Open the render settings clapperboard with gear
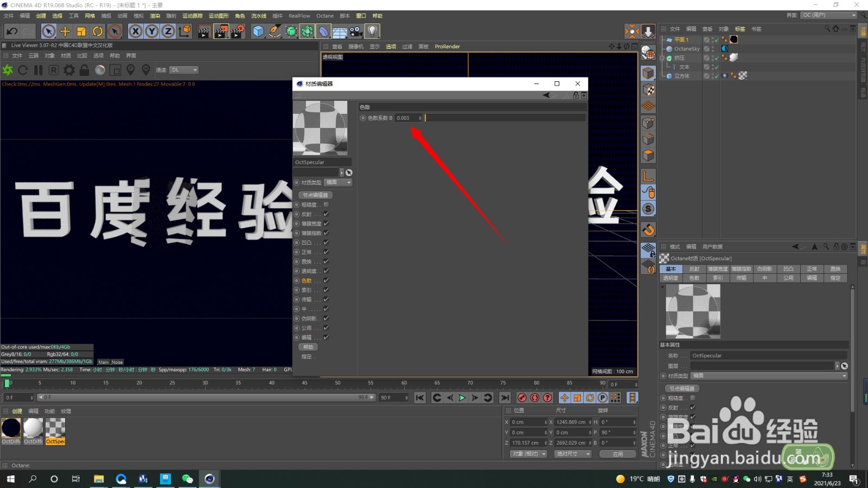The image size is (868, 488). click(238, 31)
